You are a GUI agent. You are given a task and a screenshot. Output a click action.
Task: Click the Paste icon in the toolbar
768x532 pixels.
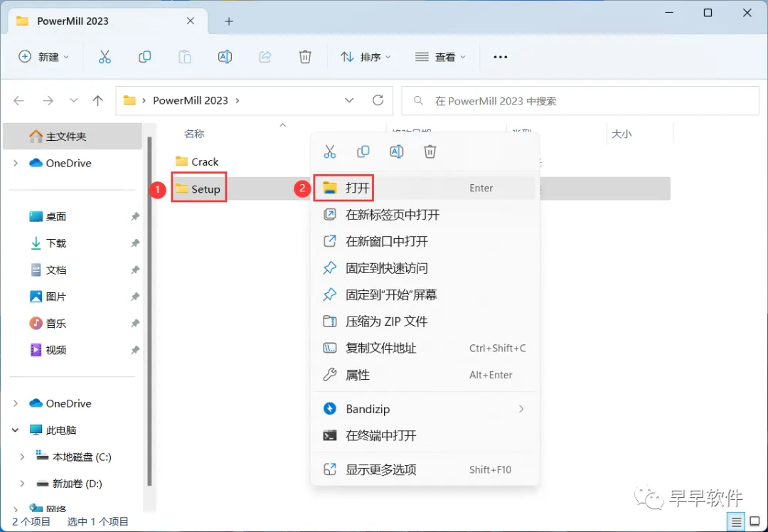coord(185,57)
